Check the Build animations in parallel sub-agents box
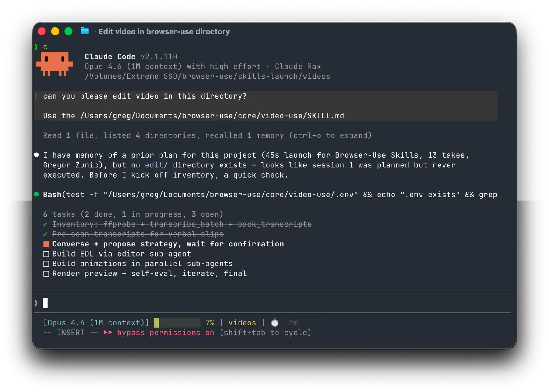The height and width of the screenshot is (392, 549). [x=46, y=264]
